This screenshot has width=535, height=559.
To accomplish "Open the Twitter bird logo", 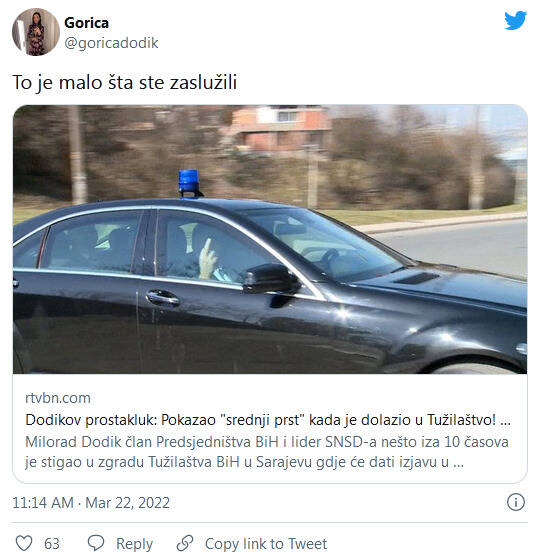I will click(x=515, y=20).
